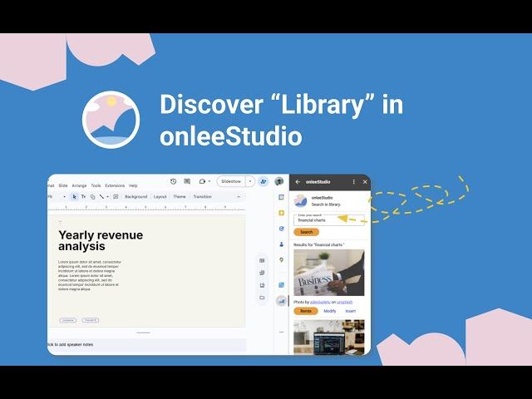Viewport: 532px width, 399px height.
Task: Select the line tool
Action: (101, 197)
